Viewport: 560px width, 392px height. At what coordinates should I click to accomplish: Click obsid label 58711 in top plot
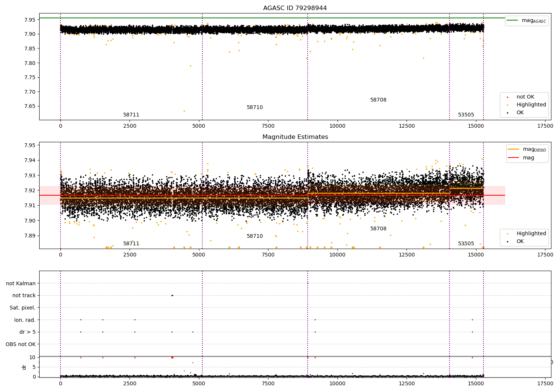(x=131, y=115)
